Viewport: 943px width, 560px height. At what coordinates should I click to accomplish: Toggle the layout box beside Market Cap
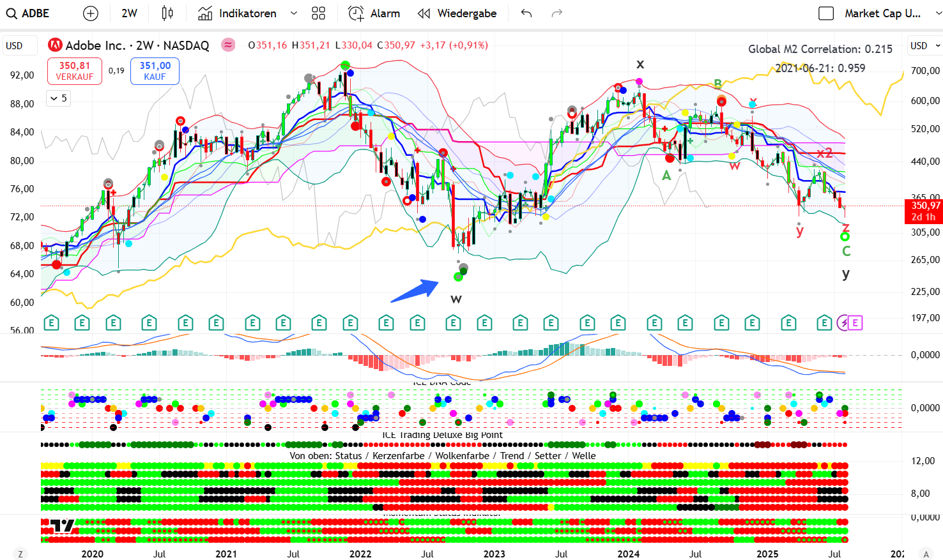[826, 13]
